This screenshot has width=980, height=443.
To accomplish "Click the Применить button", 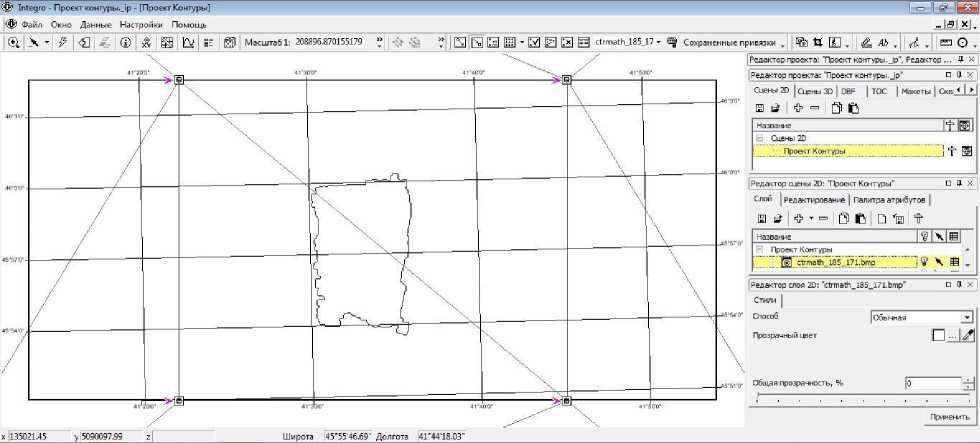I will pyautogui.click(x=949, y=417).
